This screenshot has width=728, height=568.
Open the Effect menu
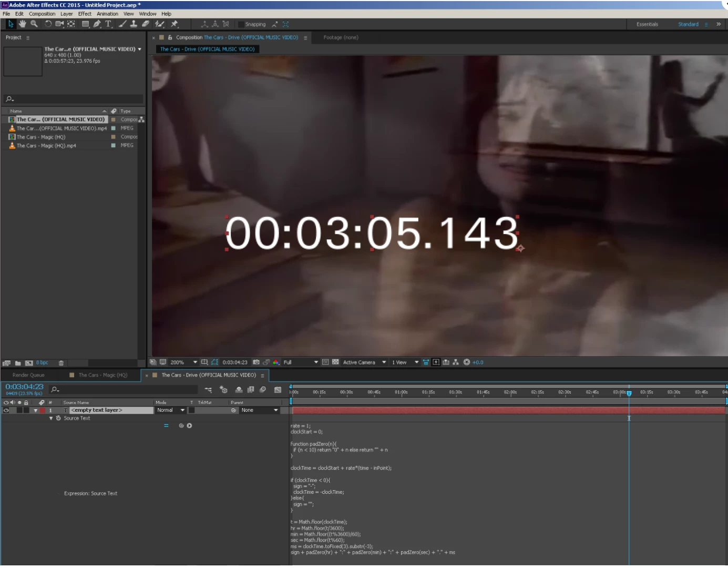[x=85, y=14]
